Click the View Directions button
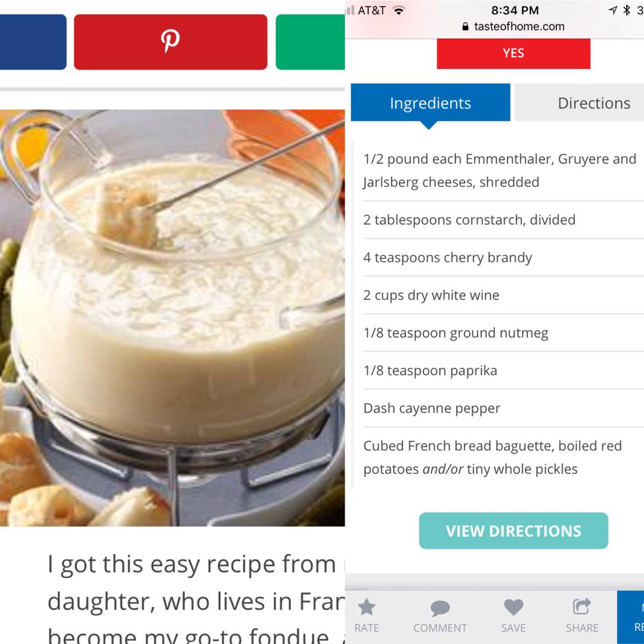 point(513,531)
